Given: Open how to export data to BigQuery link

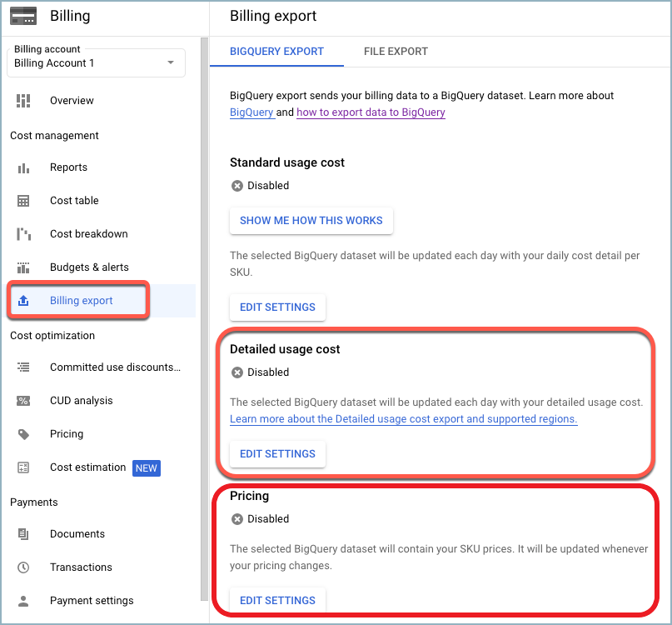Looking at the screenshot, I should coord(371,112).
